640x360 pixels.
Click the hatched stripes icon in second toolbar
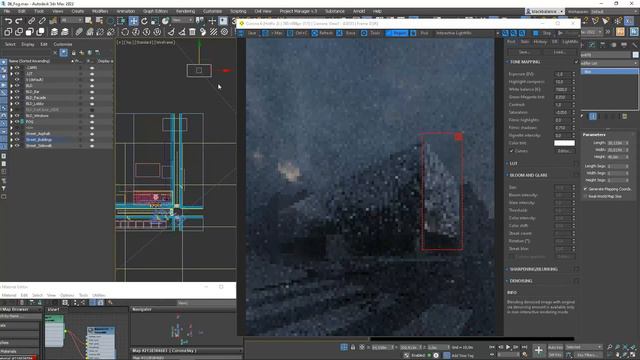click(213, 31)
